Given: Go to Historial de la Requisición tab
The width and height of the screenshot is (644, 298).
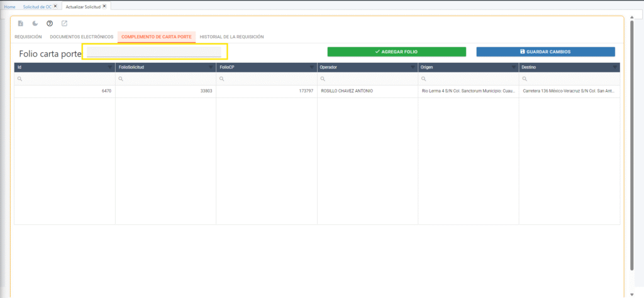Looking at the screenshot, I should click(231, 37).
